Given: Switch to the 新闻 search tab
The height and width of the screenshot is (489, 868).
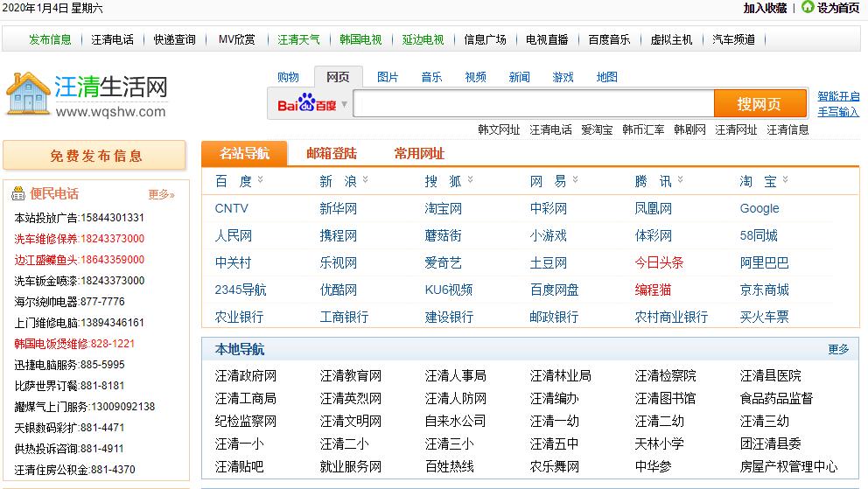Looking at the screenshot, I should tap(519, 77).
